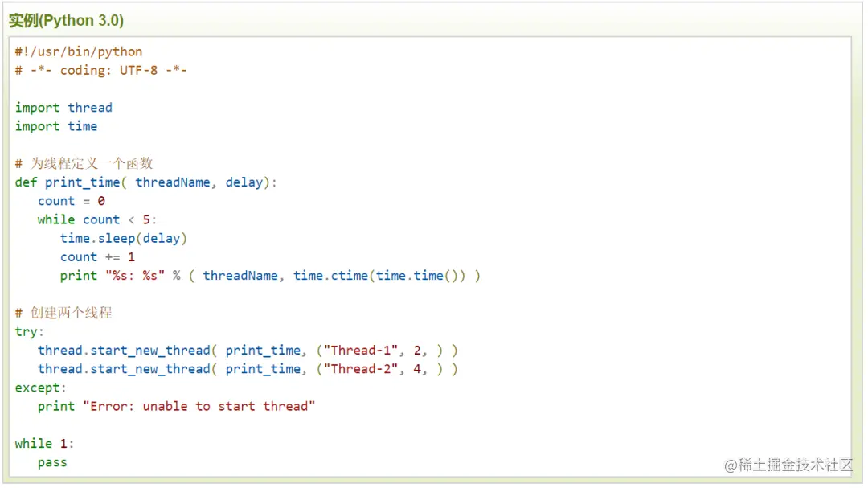Click the string "Error: unable to start thread"

(x=199, y=407)
